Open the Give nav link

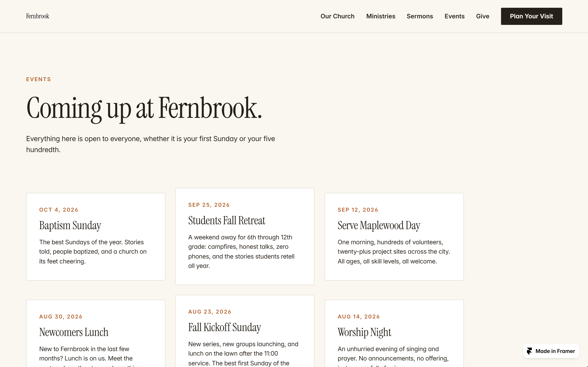click(483, 16)
